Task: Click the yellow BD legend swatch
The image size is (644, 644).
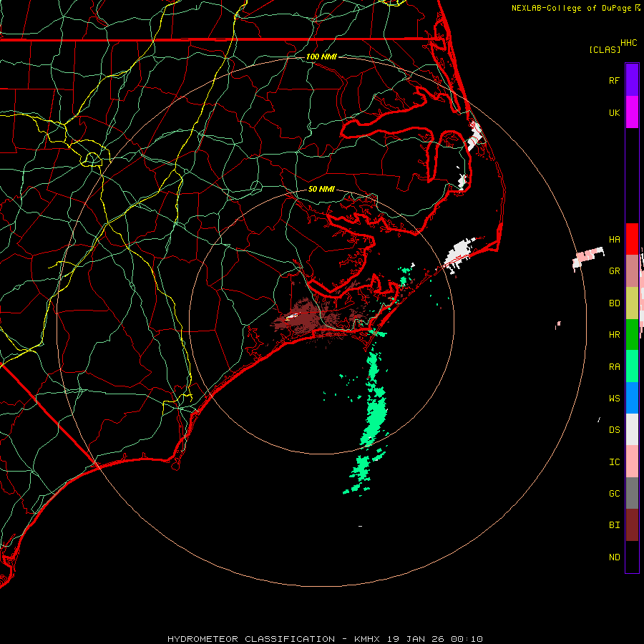Action: click(632, 303)
